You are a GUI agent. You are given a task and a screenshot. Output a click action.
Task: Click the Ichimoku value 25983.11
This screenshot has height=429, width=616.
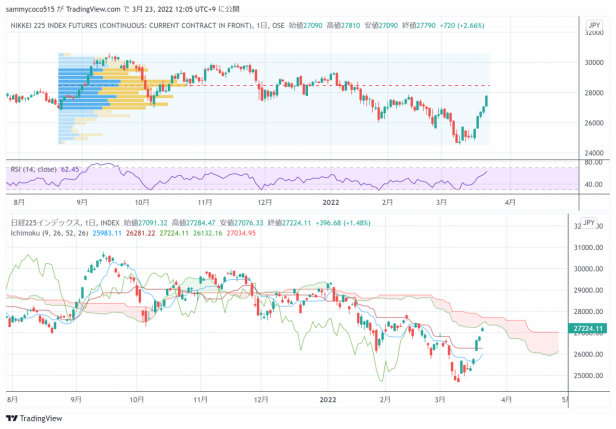click(x=107, y=233)
